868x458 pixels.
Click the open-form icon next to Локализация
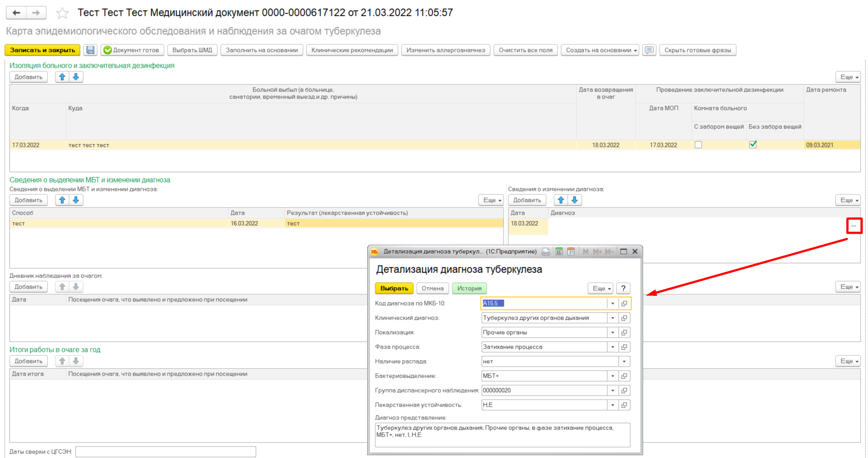(624, 333)
